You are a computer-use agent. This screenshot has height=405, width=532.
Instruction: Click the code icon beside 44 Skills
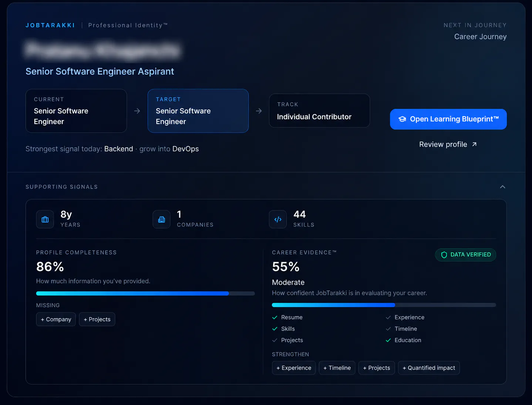click(278, 220)
